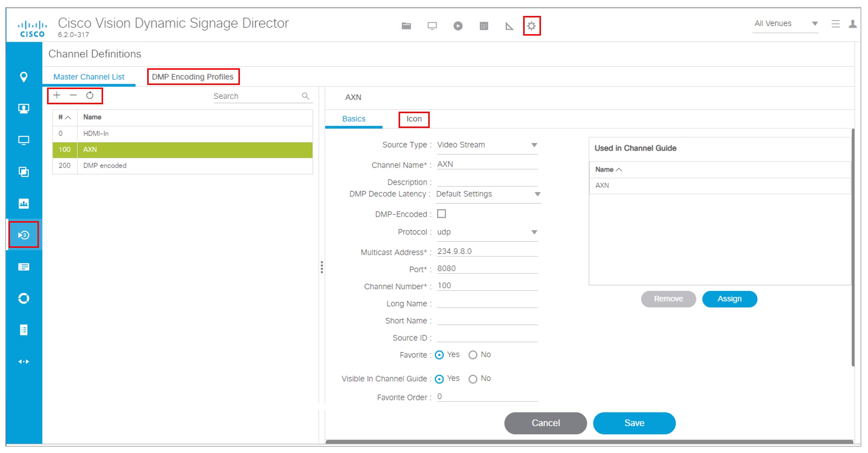This screenshot has height=453, width=868.
Task: Click the user profile icon
Action: pos(852,24)
